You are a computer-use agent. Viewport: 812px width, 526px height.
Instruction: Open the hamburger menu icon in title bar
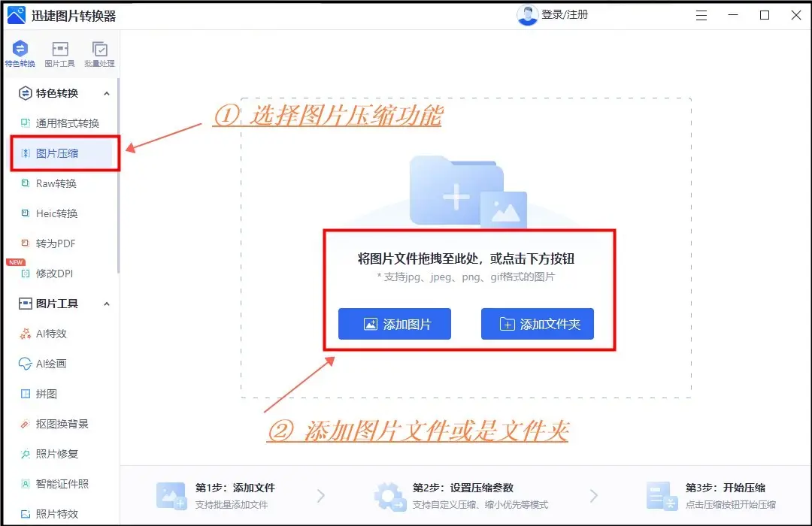[x=701, y=16]
